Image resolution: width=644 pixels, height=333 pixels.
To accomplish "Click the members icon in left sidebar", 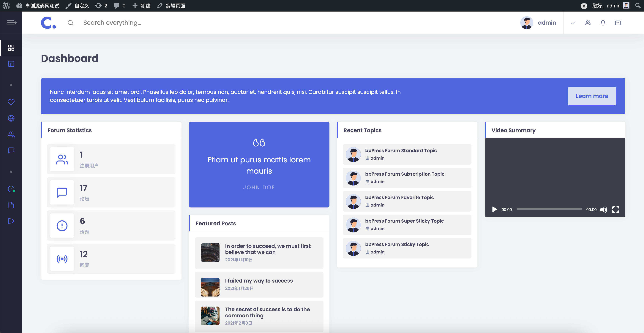I will point(11,134).
